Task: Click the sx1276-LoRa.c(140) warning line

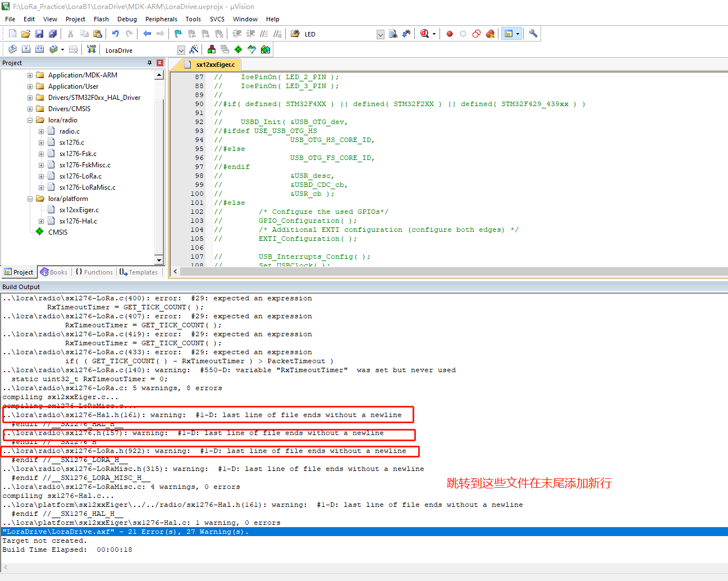Action: (x=229, y=370)
